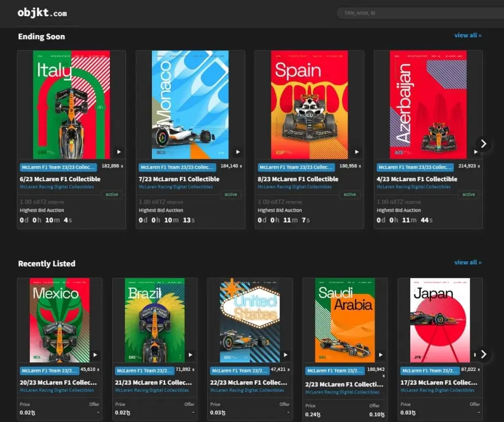
Task: Open view all for Ending Soon
Action: point(468,35)
